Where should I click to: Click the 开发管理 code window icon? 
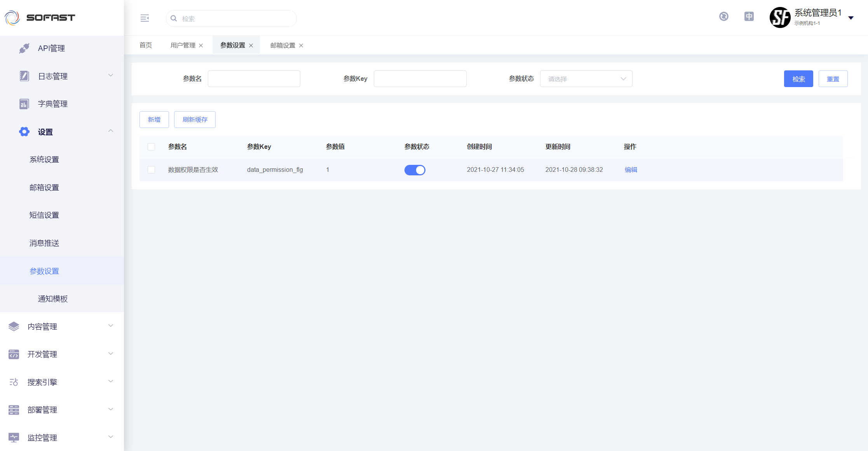click(x=14, y=354)
